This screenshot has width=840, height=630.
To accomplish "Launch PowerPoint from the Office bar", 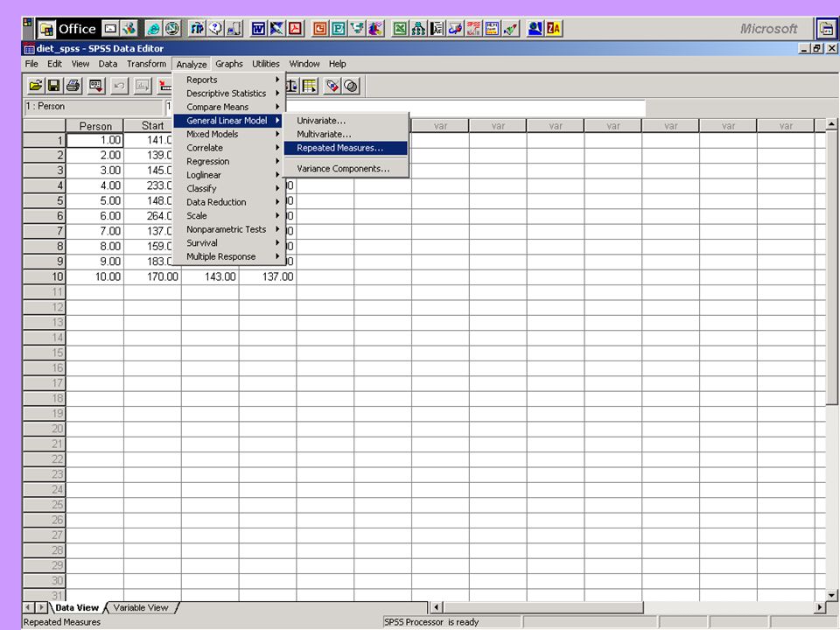I will (320, 28).
